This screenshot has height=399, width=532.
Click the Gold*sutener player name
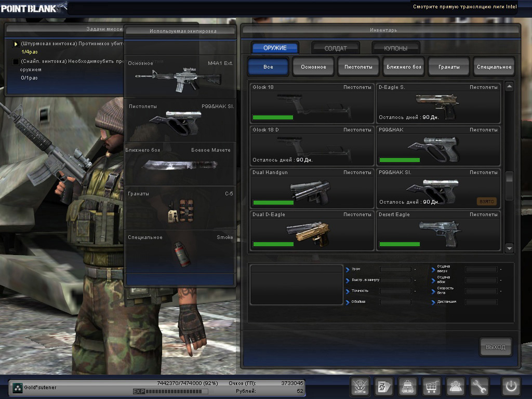tap(40, 387)
